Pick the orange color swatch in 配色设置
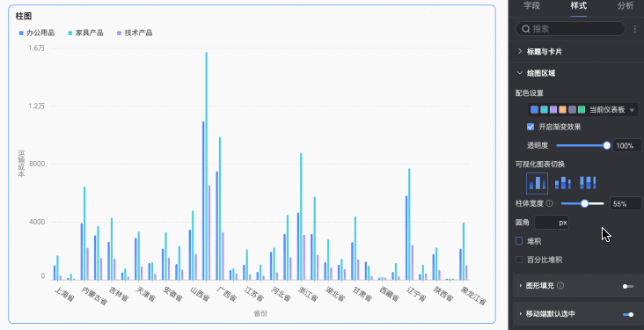The height and width of the screenshot is (330, 644). pyautogui.click(x=563, y=110)
